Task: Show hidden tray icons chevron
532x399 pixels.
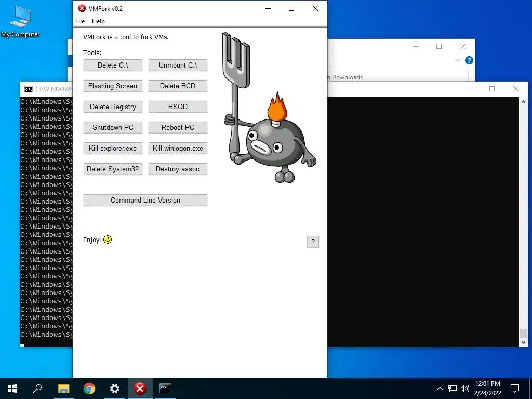Action: [440, 389]
